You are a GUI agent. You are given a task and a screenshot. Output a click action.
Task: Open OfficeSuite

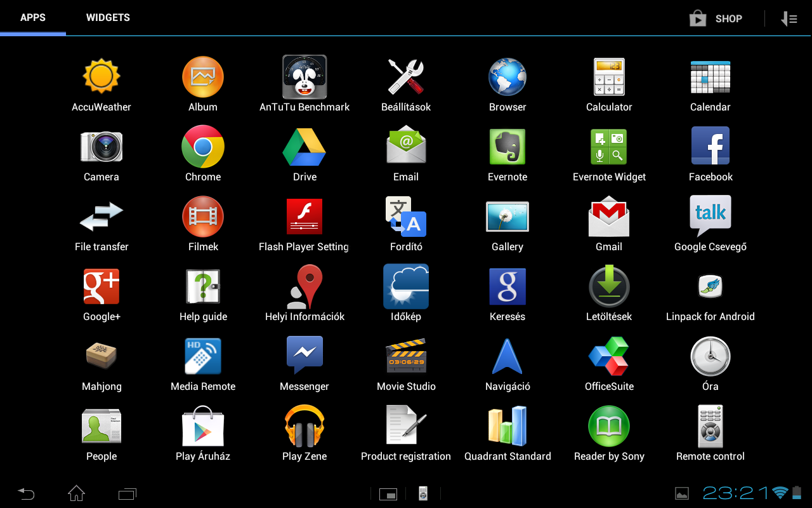click(x=609, y=364)
